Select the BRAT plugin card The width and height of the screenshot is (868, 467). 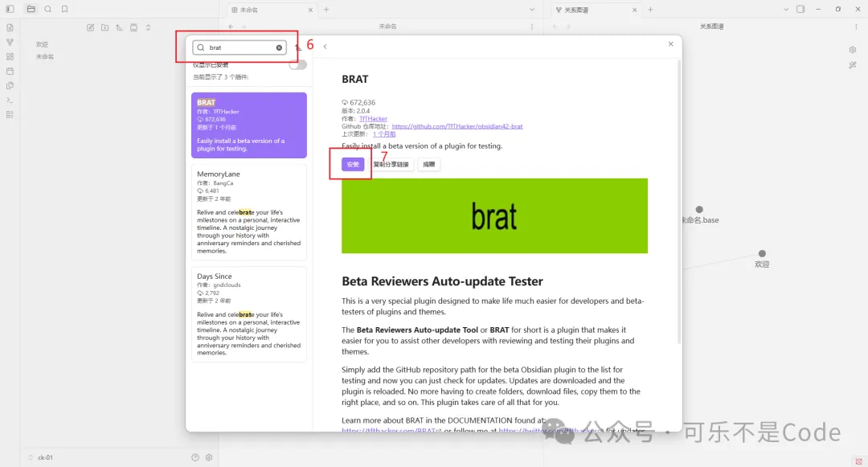[249, 125]
